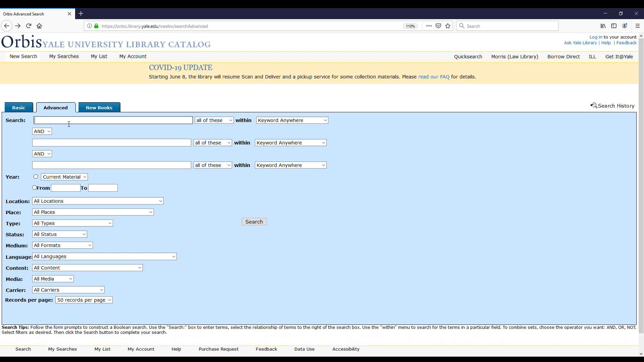Expand the All Languages dropdown

104,256
